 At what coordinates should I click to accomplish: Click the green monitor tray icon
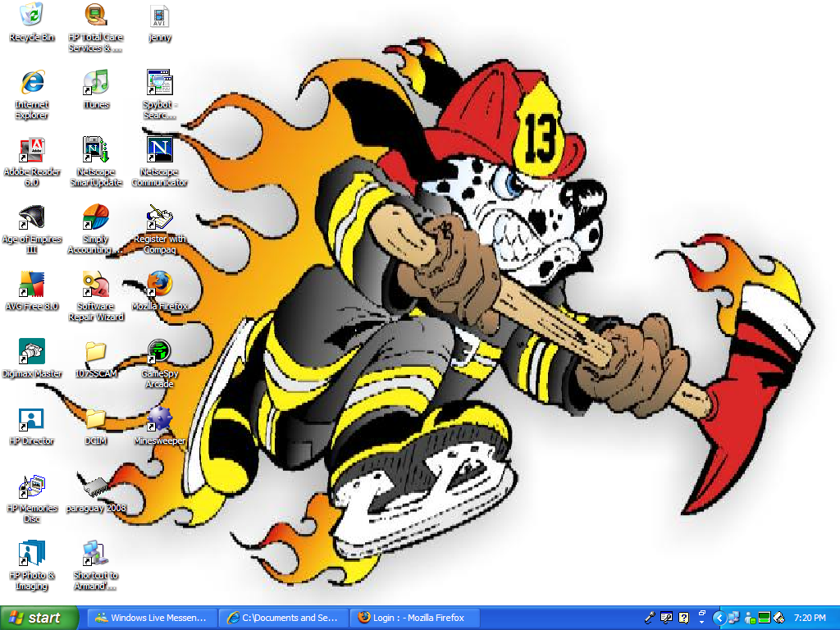pyautogui.click(x=765, y=618)
